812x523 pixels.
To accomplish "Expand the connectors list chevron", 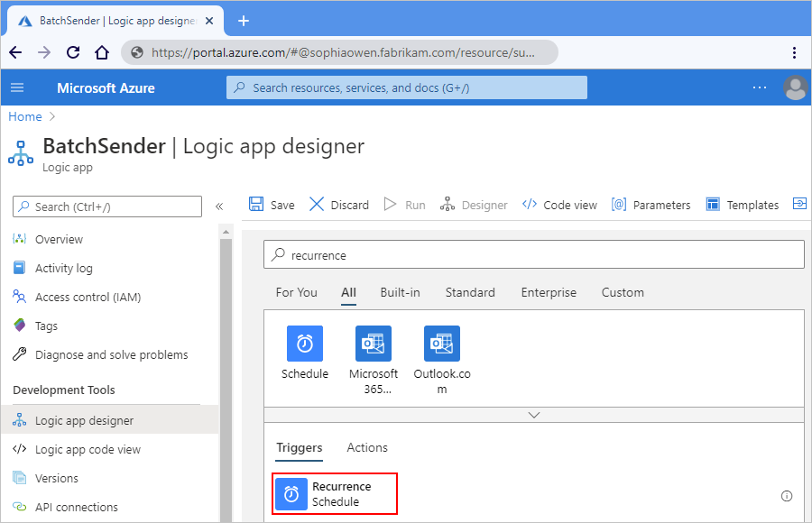I will click(534, 415).
